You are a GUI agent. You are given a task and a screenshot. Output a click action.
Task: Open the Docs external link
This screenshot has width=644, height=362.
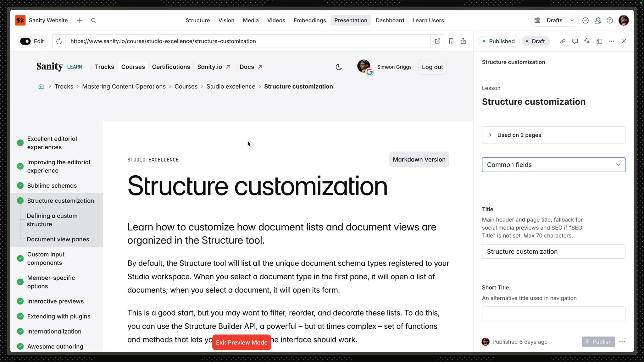point(251,67)
